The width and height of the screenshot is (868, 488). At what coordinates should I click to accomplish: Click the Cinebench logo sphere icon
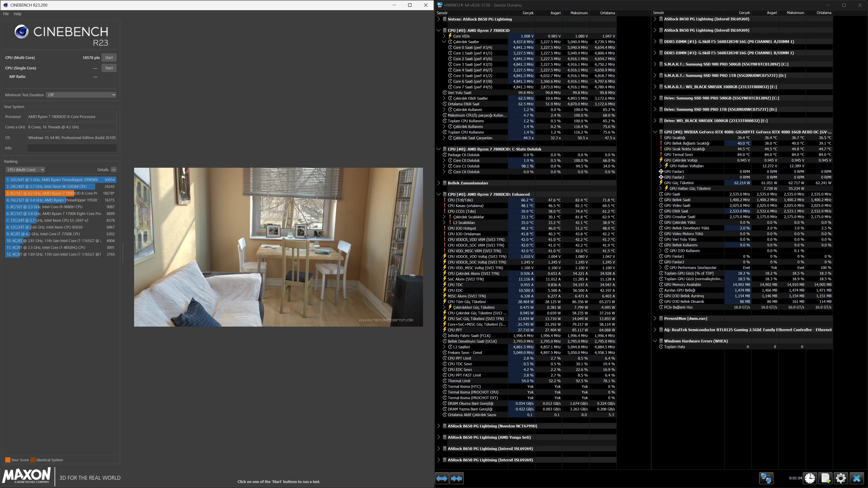(x=21, y=32)
